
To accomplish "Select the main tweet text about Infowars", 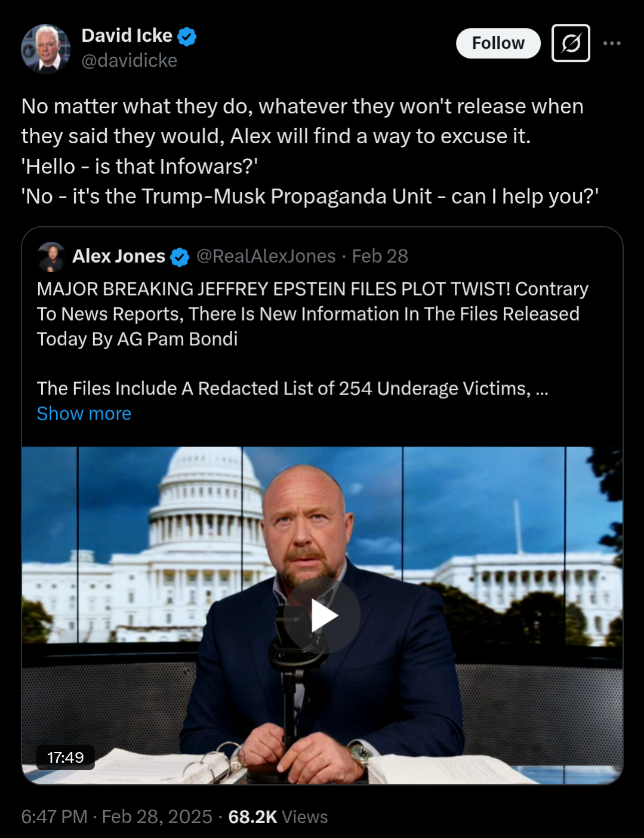I will point(310,151).
